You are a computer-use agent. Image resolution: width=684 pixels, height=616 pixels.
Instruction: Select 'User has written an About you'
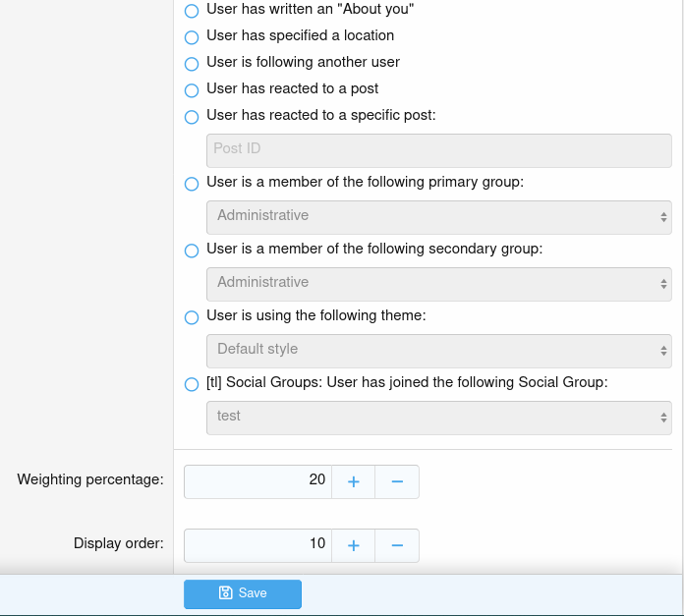(192, 11)
